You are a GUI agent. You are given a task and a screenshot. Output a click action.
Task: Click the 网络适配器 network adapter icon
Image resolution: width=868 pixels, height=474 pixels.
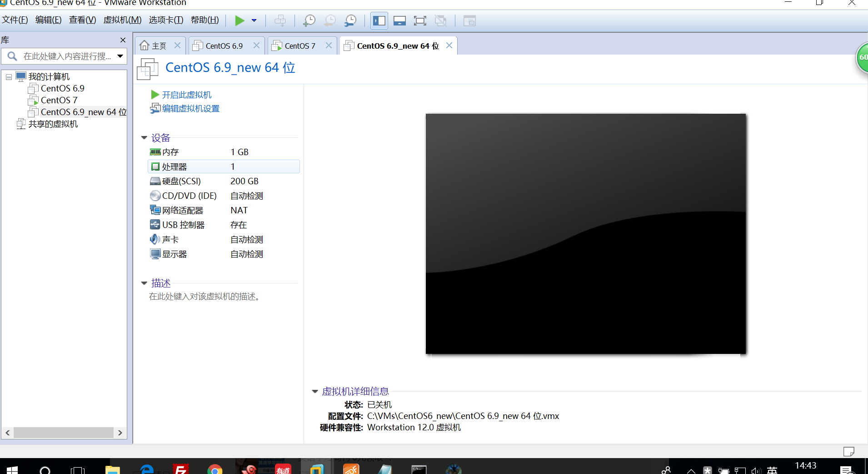[x=155, y=210]
